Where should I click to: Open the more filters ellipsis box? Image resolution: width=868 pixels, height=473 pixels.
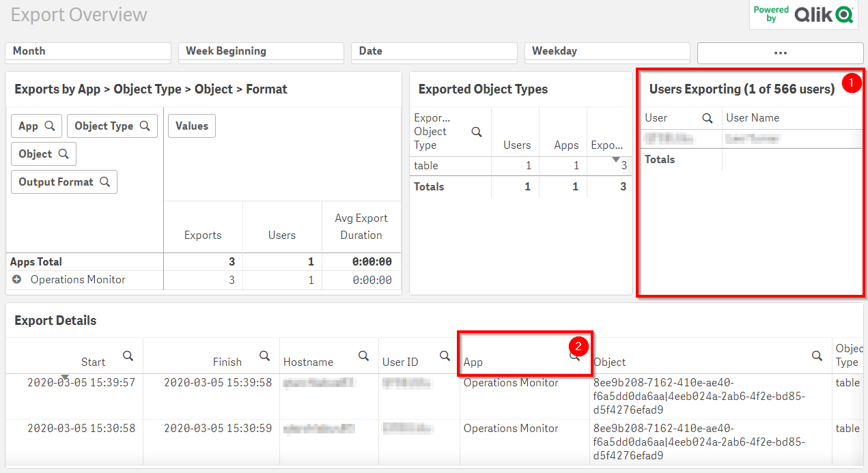point(780,53)
